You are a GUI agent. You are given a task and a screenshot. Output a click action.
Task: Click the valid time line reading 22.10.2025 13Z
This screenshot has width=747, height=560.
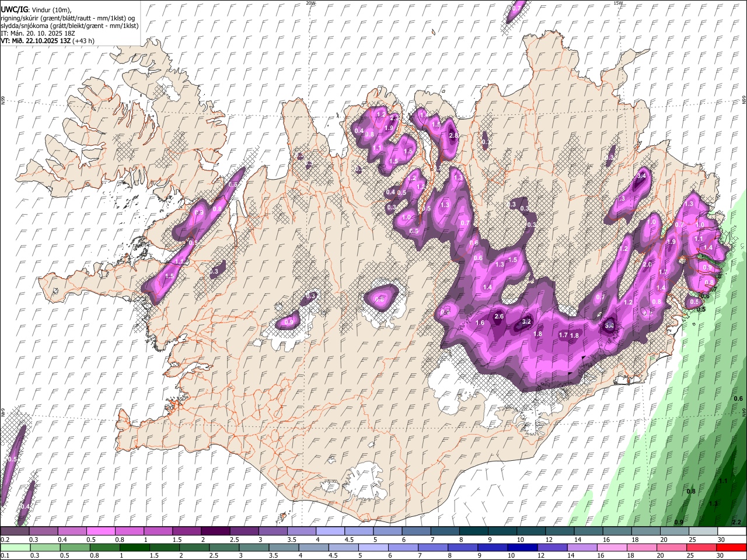click(x=47, y=41)
